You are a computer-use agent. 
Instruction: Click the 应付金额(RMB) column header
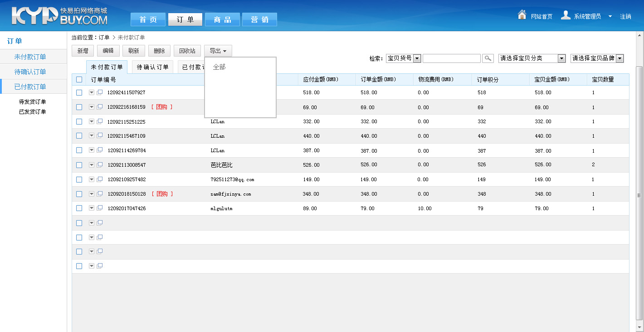click(x=321, y=80)
